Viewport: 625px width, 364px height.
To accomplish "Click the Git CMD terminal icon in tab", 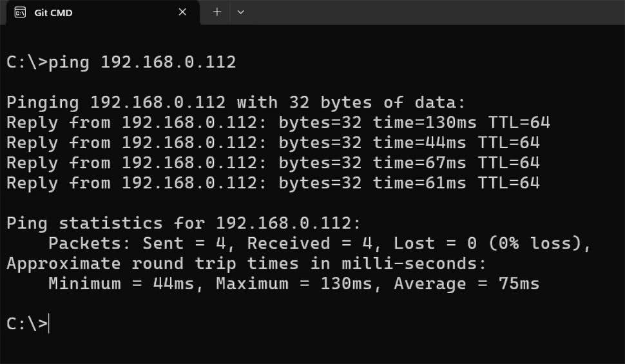I will click(x=20, y=12).
